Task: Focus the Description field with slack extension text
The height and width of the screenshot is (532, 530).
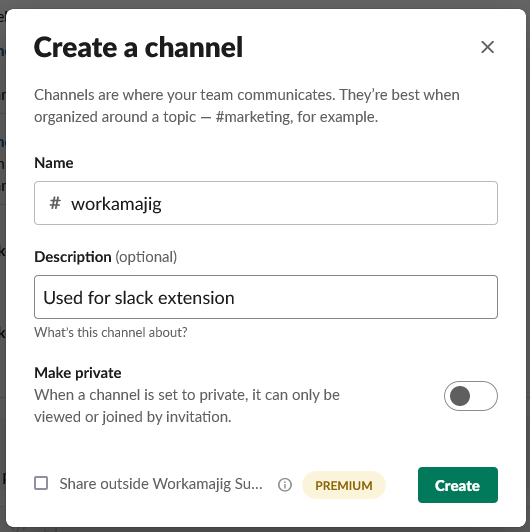Action: tap(266, 297)
